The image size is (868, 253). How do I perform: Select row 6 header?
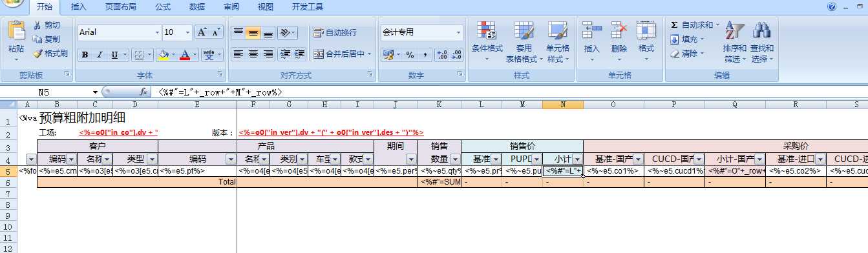click(x=8, y=183)
